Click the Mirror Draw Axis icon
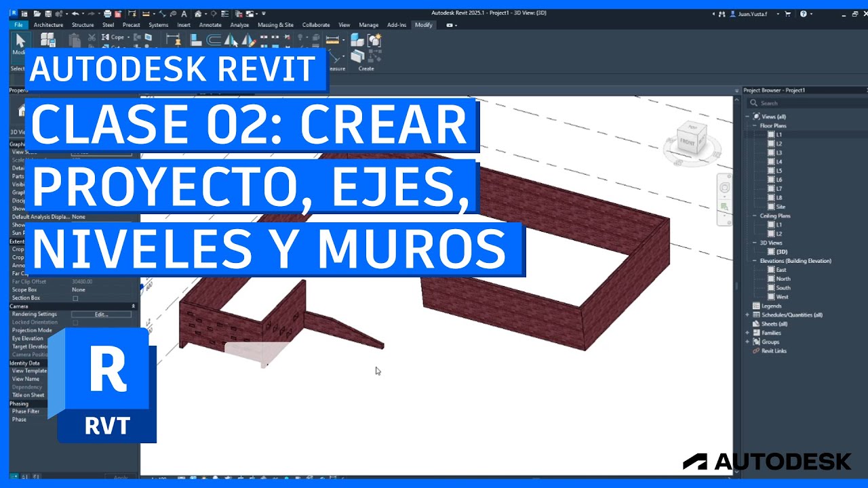 tap(248, 40)
